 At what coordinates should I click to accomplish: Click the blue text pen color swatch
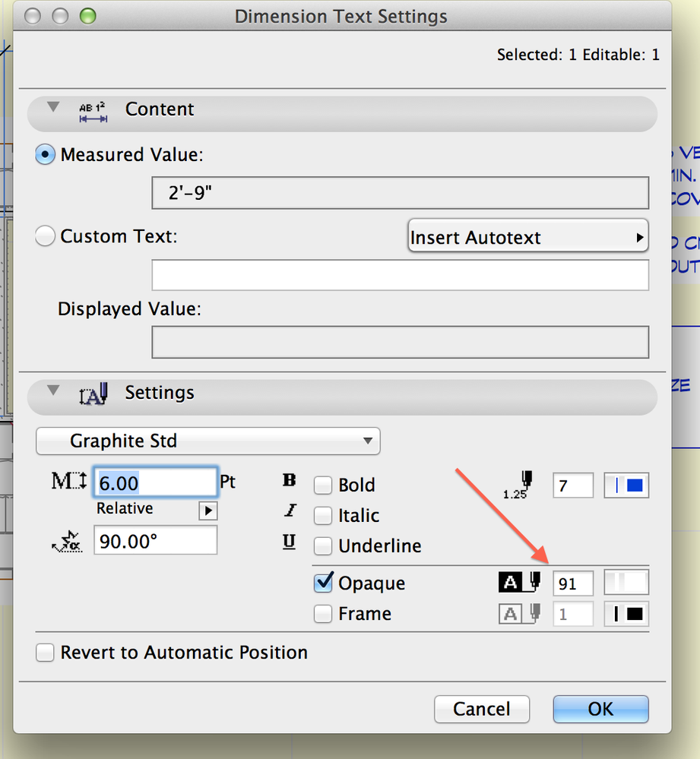tap(627, 485)
